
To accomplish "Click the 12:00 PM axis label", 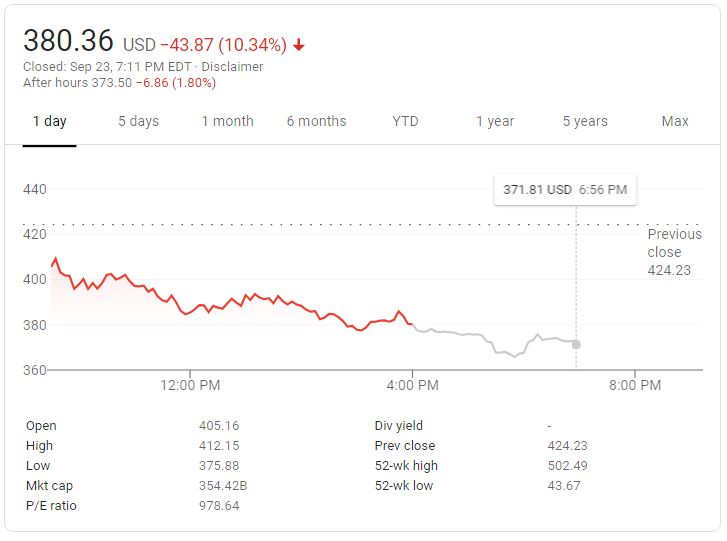I will (190, 385).
